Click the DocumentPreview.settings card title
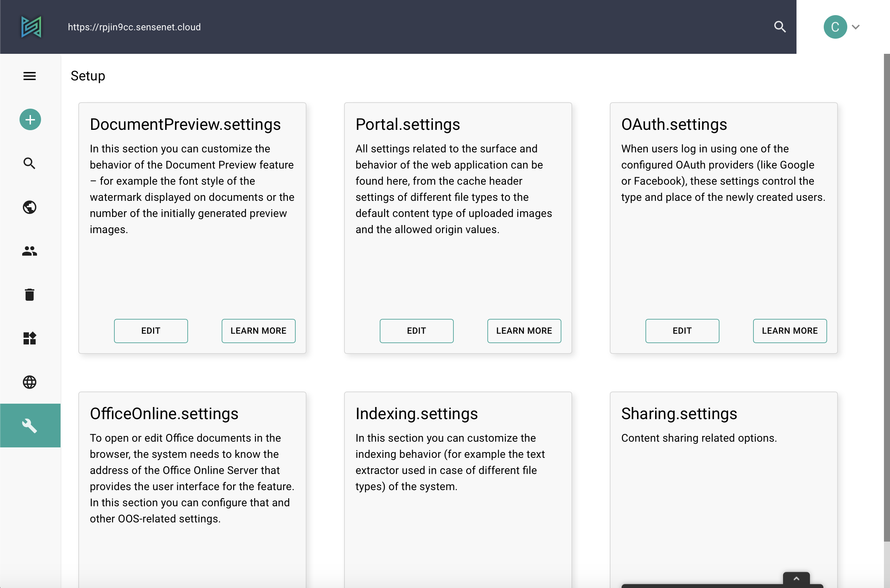 coord(185,124)
